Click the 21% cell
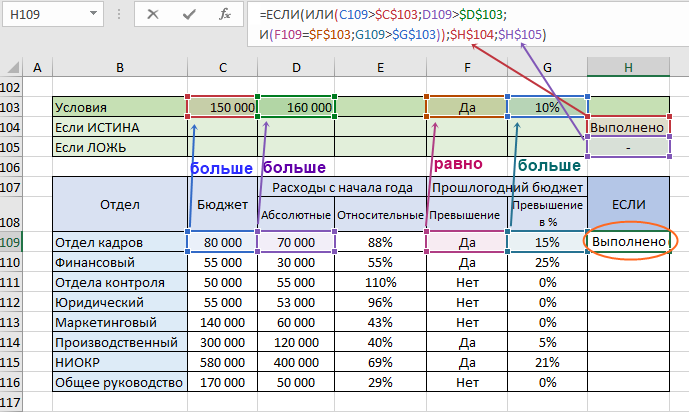 [x=547, y=362]
